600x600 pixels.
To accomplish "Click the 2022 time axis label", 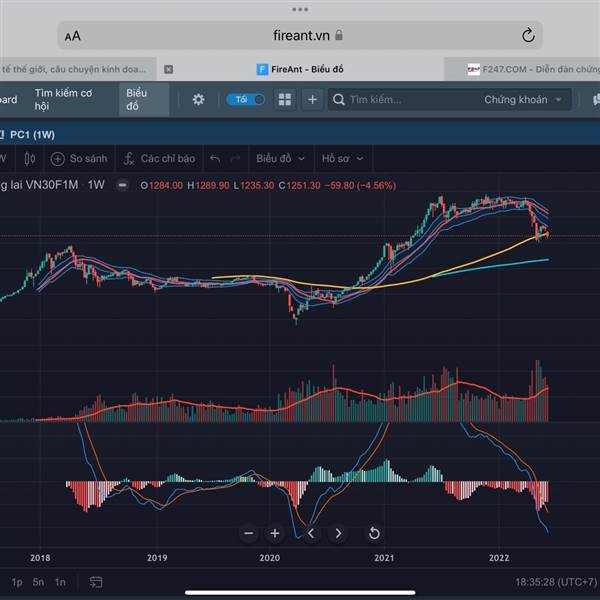I will pos(499,558).
